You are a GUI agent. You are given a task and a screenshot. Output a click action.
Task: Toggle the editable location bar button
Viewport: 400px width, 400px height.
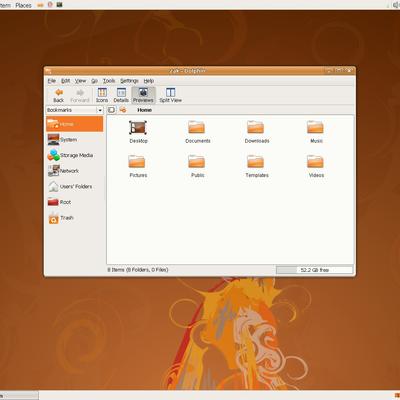(x=111, y=110)
